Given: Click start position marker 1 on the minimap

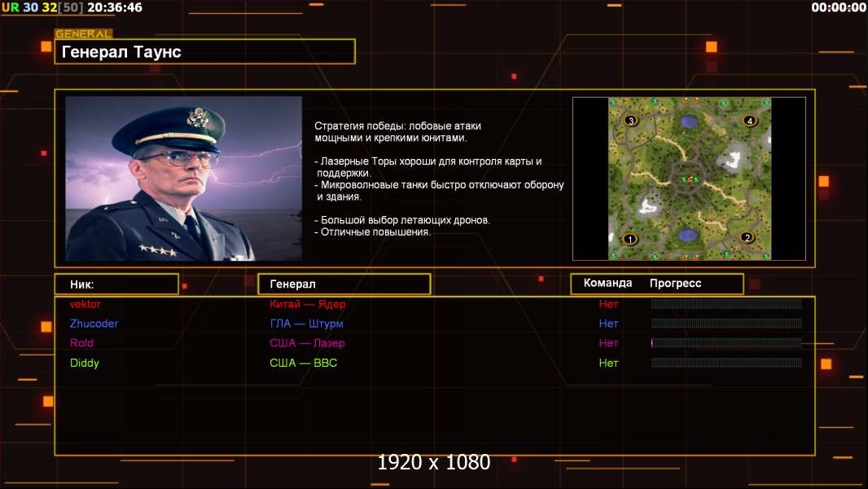Looking at the screenshot, I should coord(630,240).
